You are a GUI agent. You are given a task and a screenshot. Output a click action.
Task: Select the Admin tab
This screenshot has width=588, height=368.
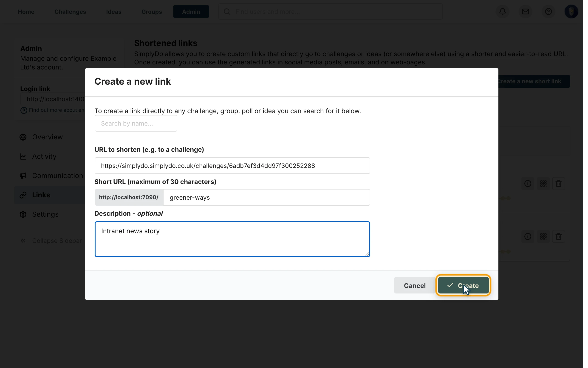point(191,12)
